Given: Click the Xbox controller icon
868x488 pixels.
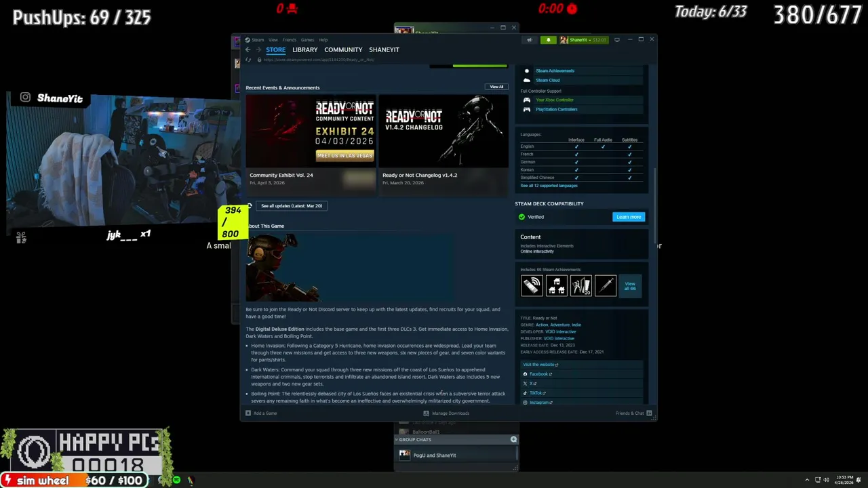Looking at the screenshot, I should point(526,100).
